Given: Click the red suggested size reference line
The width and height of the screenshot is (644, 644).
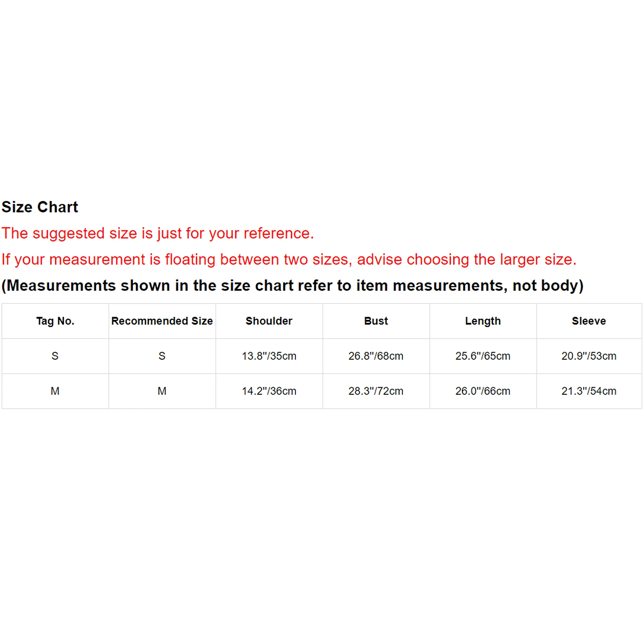Looking at the screenshot, I should [157, 233].
